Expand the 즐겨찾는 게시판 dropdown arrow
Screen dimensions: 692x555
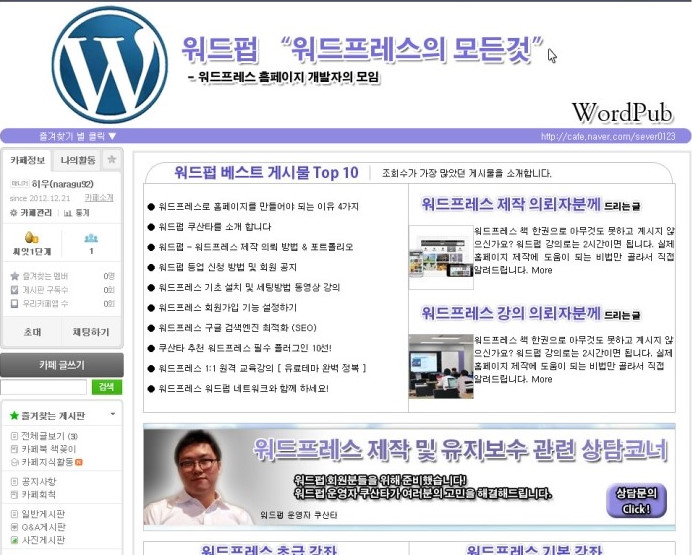[x=113, y=414]
